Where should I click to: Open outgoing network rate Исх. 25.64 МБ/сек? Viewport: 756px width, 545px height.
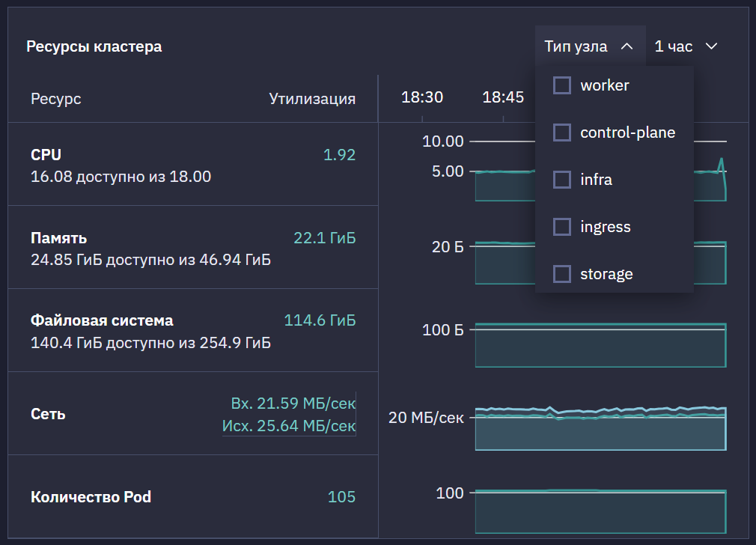click(x=289, y=426)
